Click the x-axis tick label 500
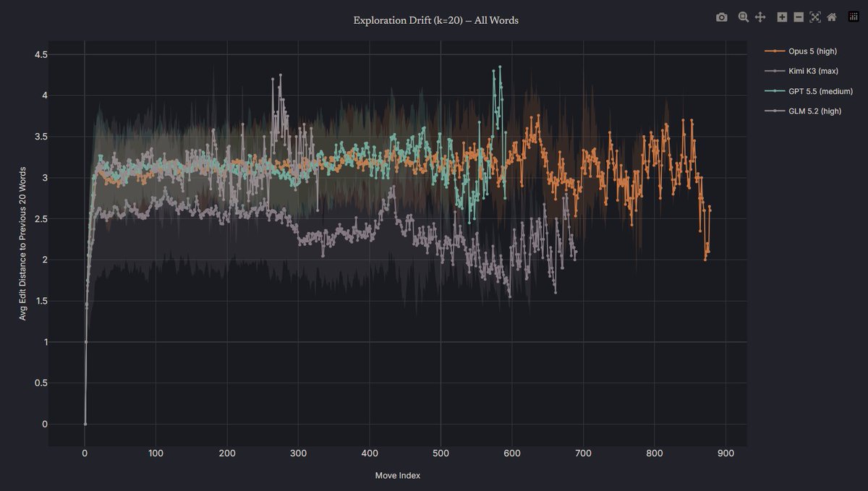 441,453
